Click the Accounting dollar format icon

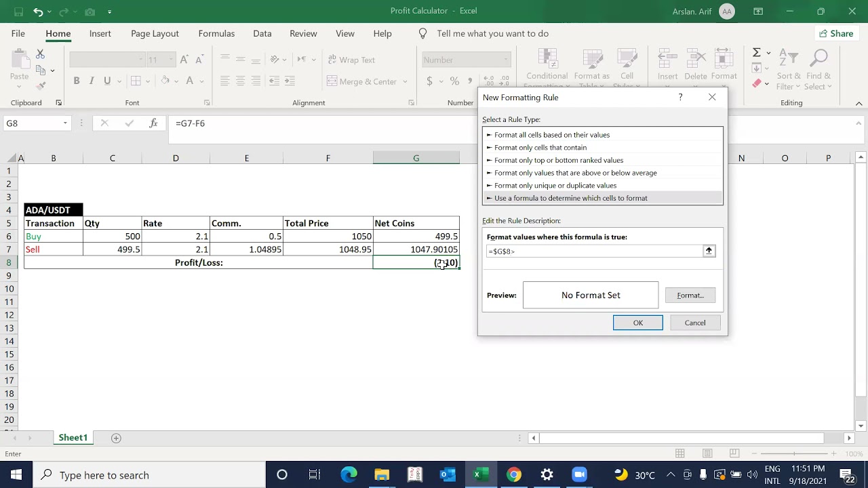[x=429, y=81]
